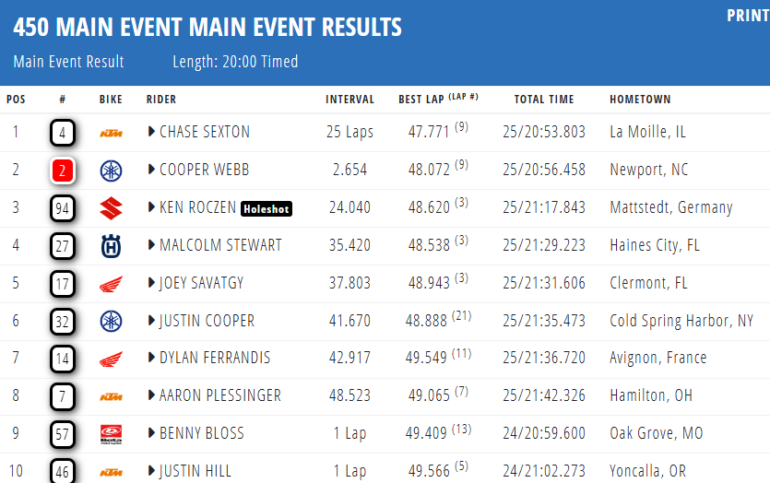Open Malcolm Stewart rider name
The height and width of the screenshot is (483, 770).
click(220, 246)
